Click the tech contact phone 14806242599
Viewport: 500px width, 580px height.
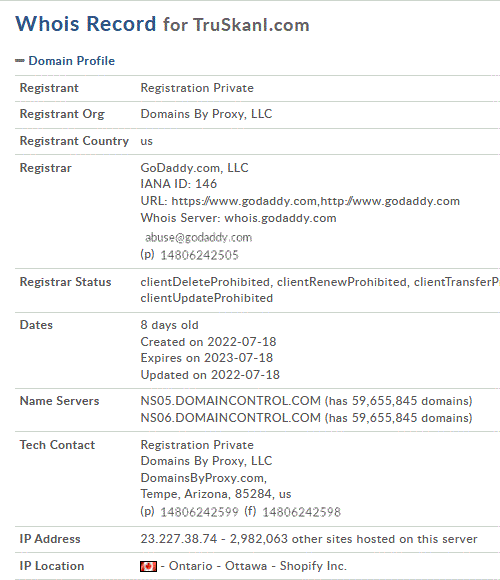click(199, 512)
